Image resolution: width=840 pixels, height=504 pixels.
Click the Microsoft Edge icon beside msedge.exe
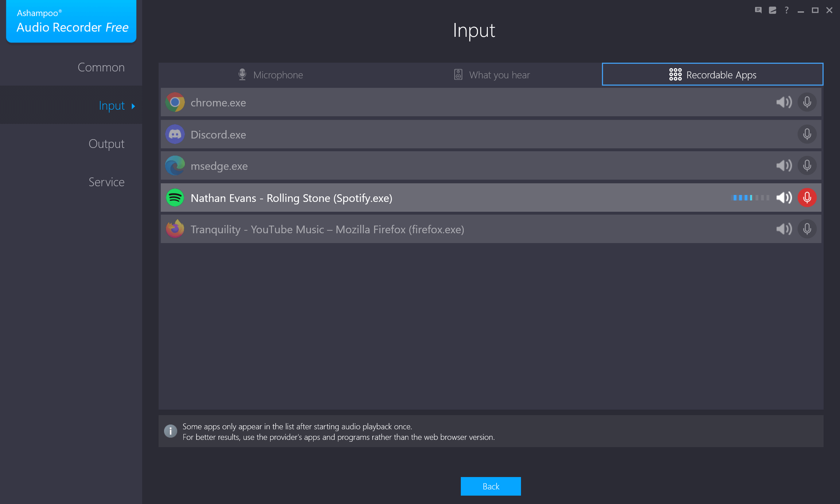pyautogui.click(x=175, y=166)
